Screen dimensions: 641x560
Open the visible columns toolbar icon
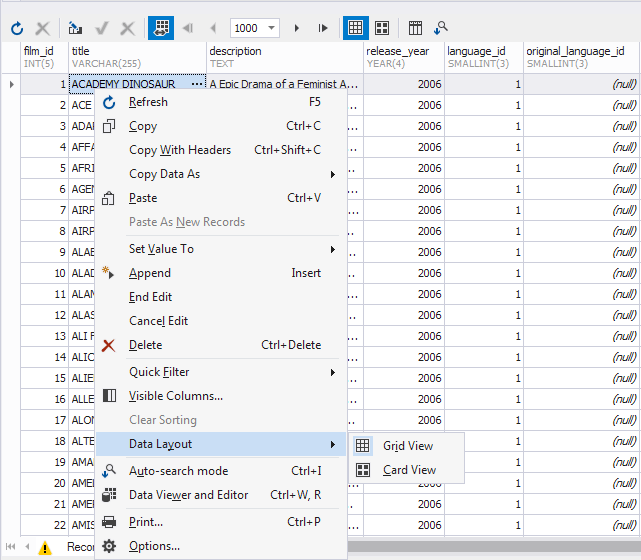pos(415,28)
